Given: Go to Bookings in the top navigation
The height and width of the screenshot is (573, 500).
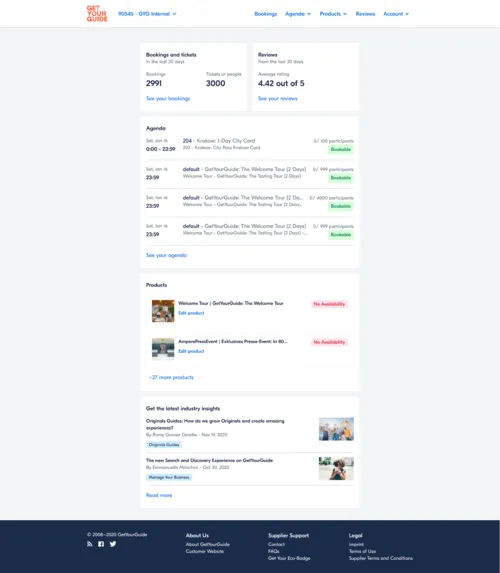Looking at the screenshot, I should point(266,14).
